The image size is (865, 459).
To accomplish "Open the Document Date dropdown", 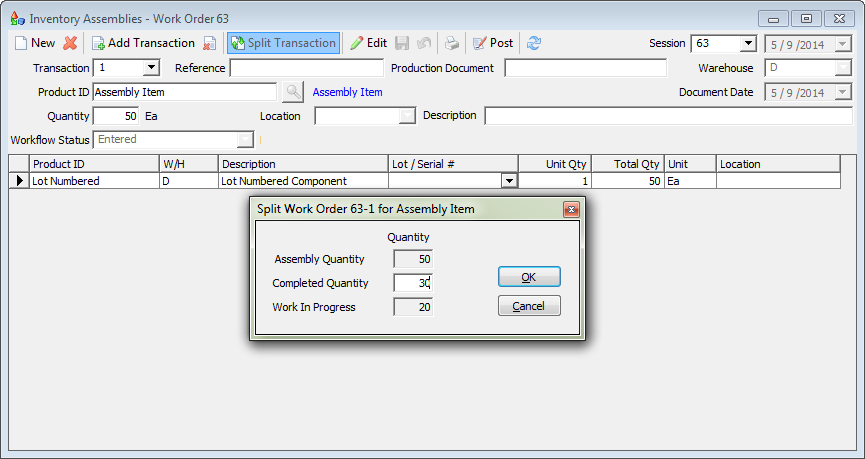I will click(x=843, y=92).
